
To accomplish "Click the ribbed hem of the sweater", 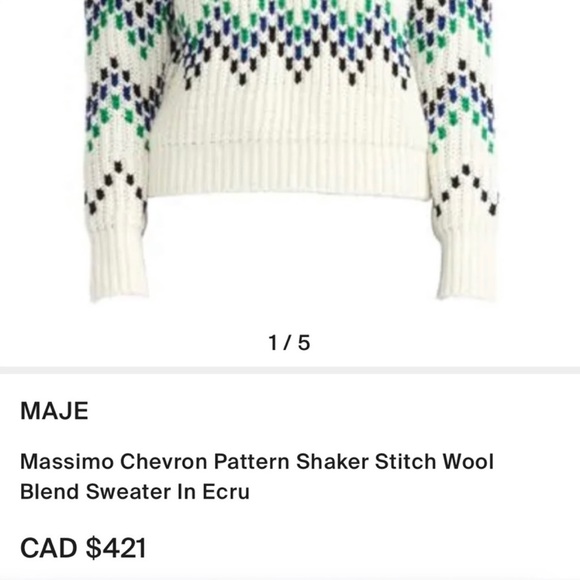I will coord(289,168).
